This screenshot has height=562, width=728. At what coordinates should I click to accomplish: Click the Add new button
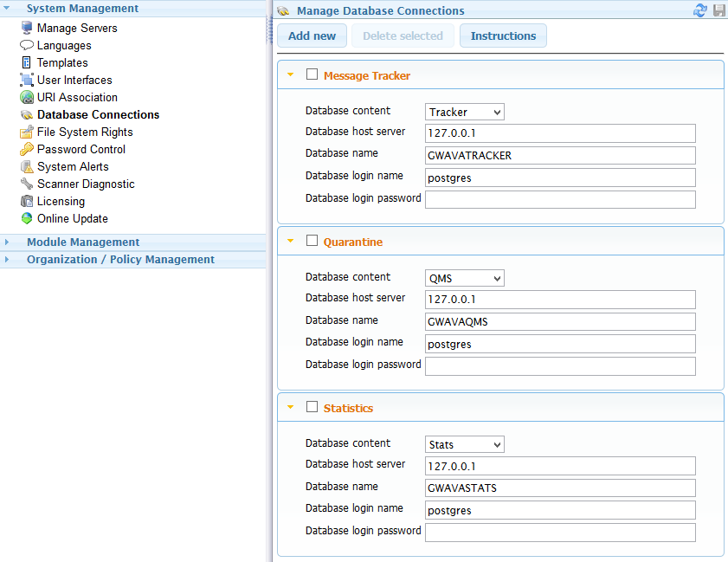coord(312,36)
